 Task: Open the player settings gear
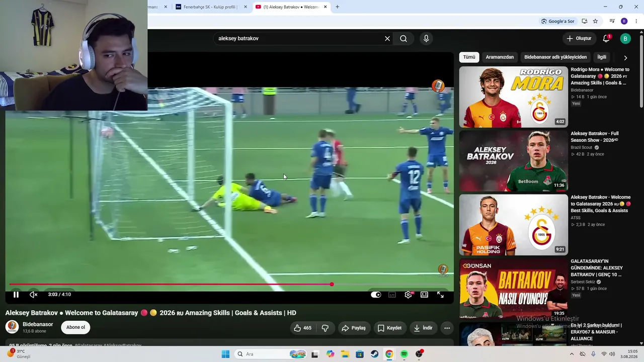pos(408,295)
